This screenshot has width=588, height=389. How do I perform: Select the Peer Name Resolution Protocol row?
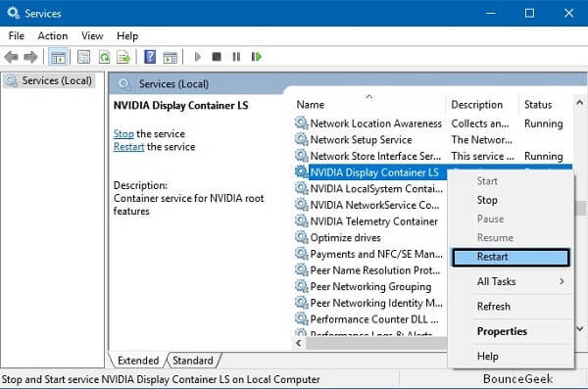click(x=369, y=270)
